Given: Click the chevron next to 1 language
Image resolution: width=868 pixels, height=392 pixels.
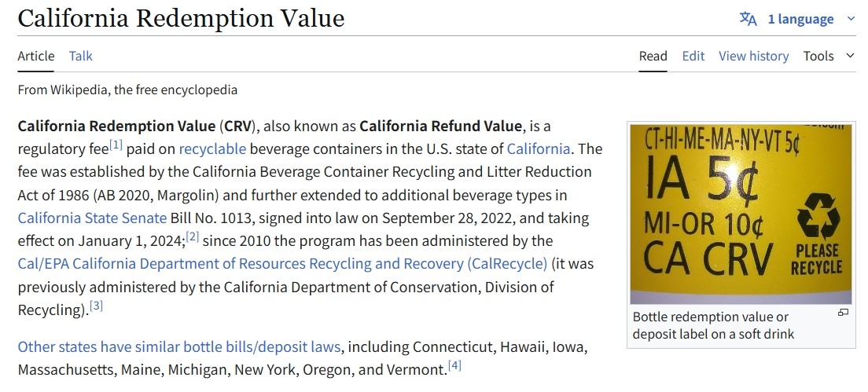Looking at the screenshot, I should [x=851, y=19].
